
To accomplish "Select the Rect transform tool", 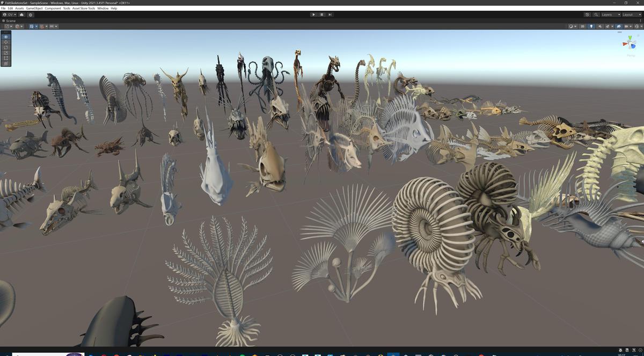I will tap(6, 58).
